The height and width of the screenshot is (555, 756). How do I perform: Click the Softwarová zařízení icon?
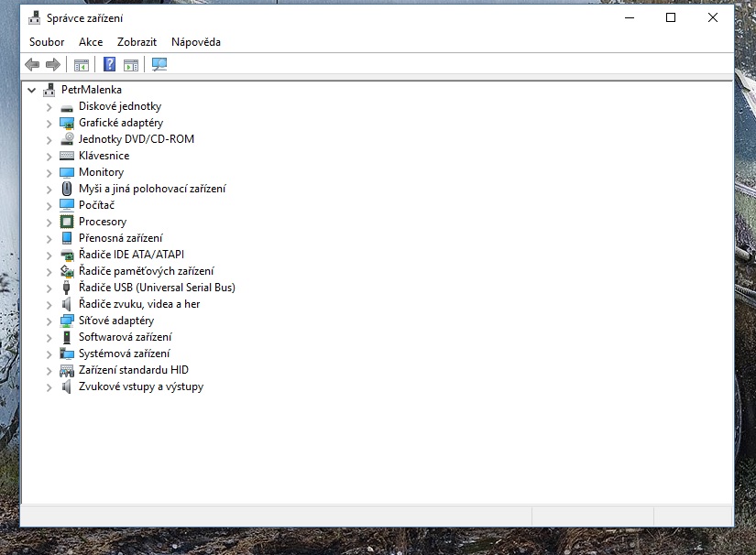67,337
